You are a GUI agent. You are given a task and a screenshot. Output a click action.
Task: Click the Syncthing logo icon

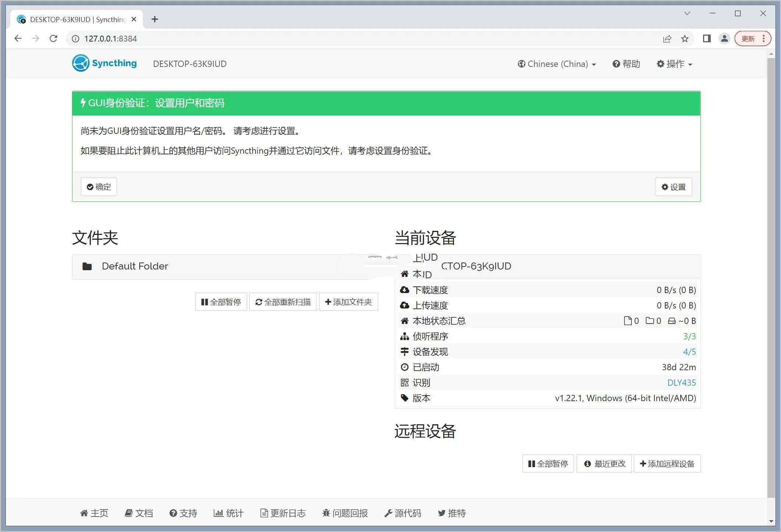(80, 63)
